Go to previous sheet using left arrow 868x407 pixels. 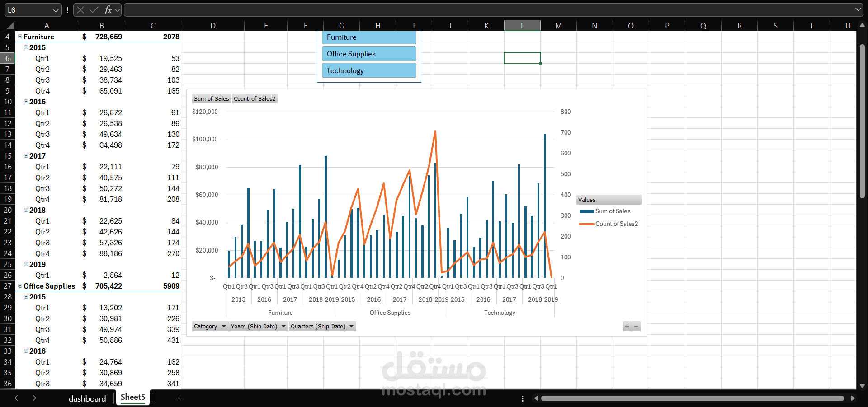click(16, 398)
